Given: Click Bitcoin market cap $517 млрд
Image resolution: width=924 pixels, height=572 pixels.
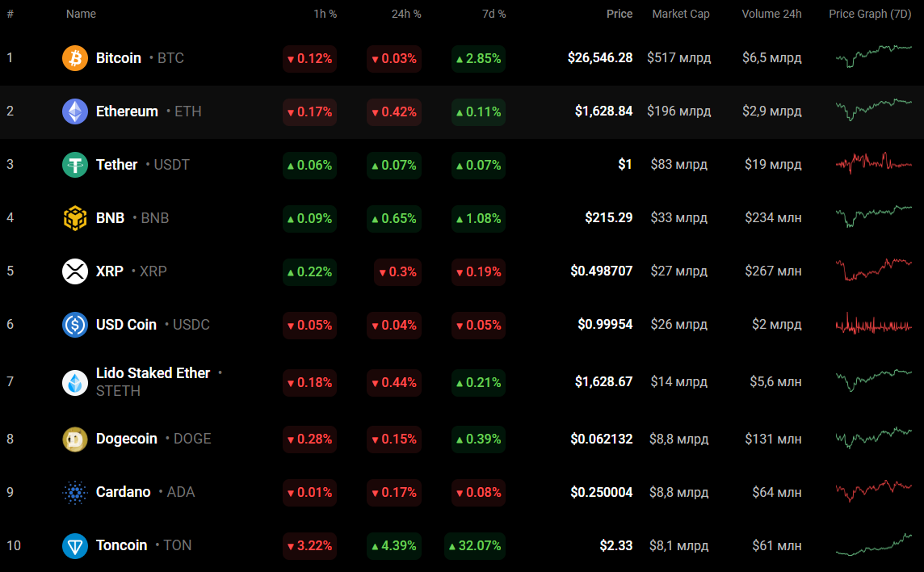Looking at the screenshot, I should 678,58.
